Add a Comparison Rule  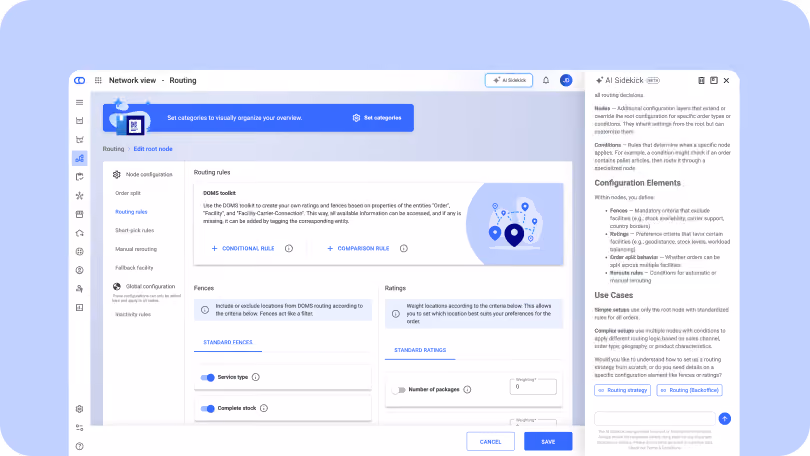pos(357,248)
